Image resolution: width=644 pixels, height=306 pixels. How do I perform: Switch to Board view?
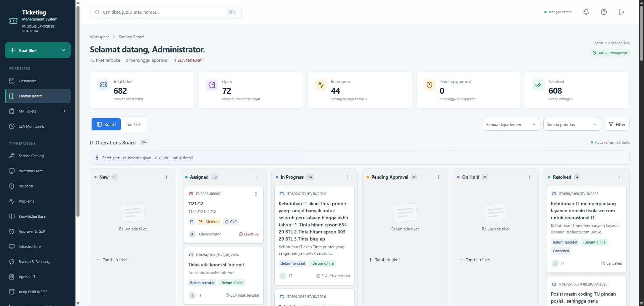106,124
